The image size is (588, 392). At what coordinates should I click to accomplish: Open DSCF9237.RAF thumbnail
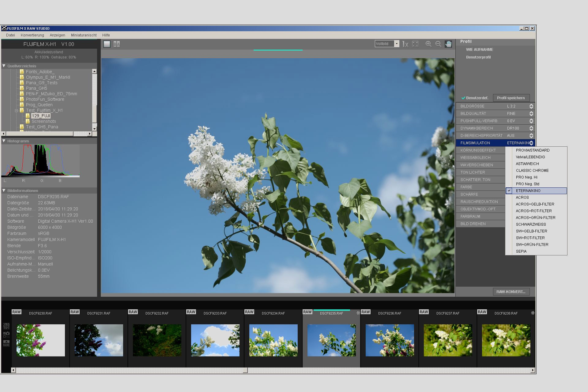click(448, 340)
